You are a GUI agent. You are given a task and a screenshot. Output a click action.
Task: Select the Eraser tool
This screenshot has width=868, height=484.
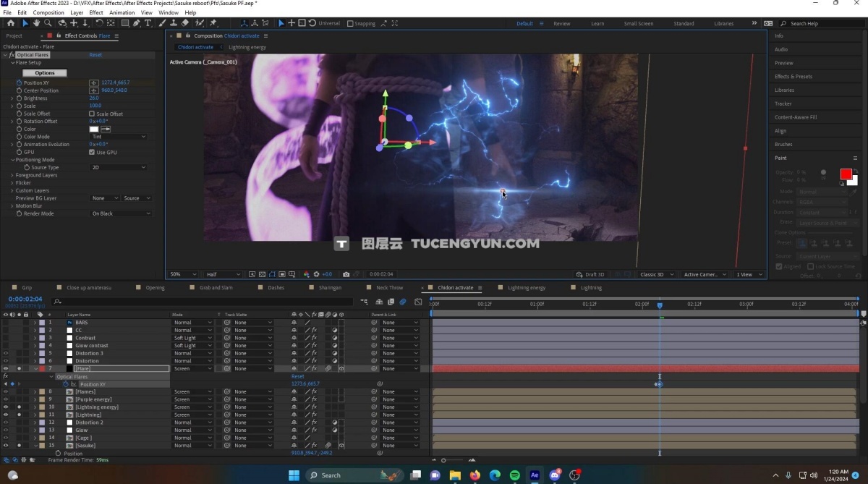point(185,23)
